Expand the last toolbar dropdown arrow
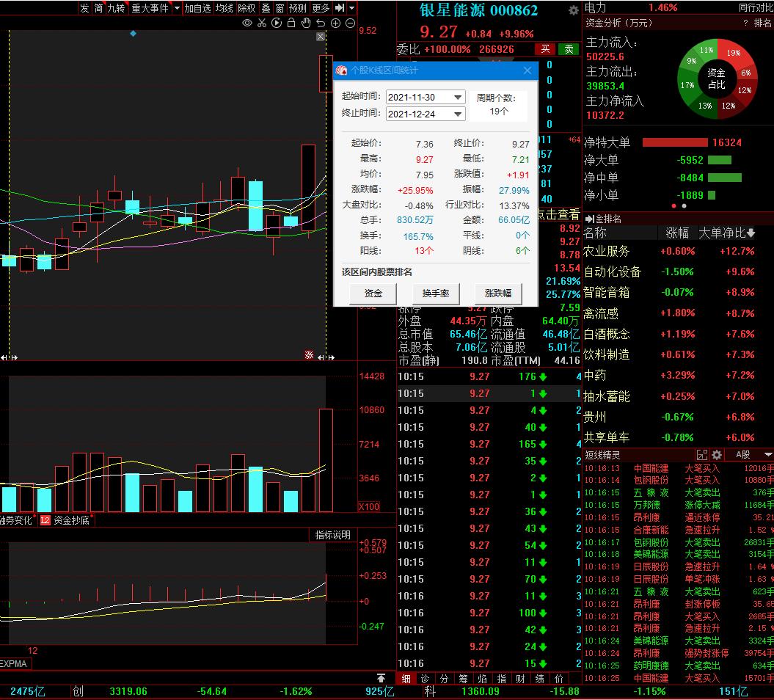 tap(351, 8)
